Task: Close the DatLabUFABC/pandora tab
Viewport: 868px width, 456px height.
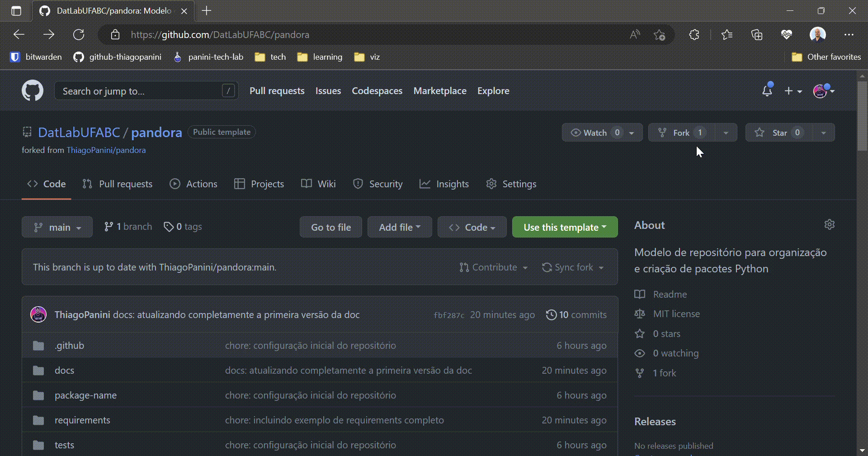Action: point(184,11)
